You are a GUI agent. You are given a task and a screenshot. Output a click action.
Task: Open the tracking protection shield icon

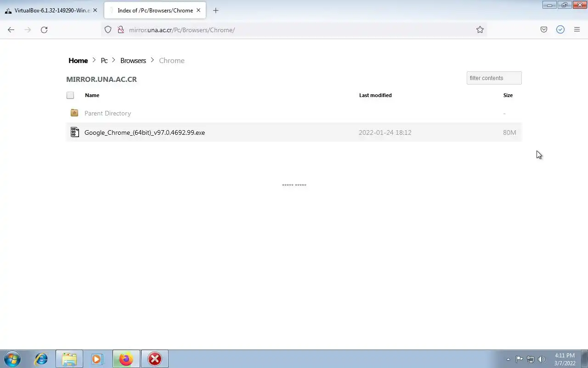108,29
